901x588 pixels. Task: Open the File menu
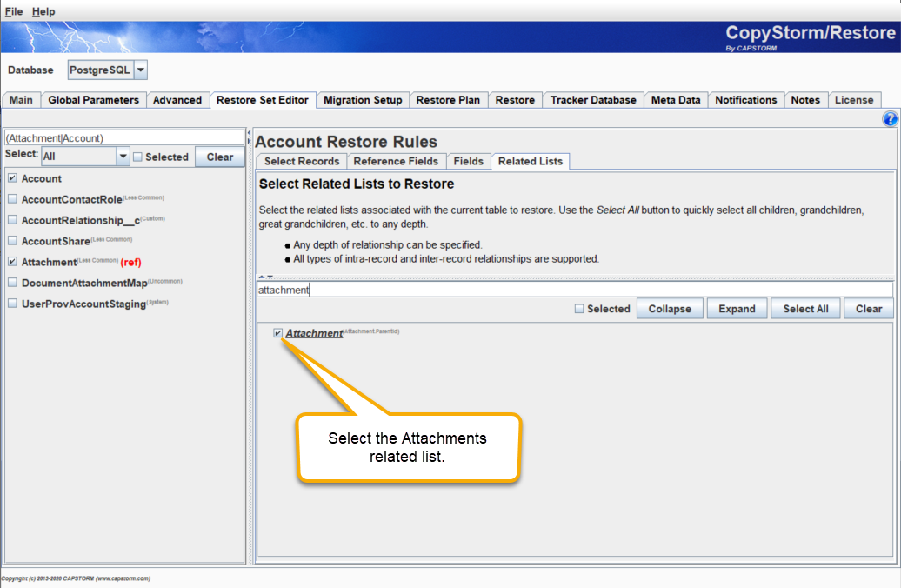(13, 11)
